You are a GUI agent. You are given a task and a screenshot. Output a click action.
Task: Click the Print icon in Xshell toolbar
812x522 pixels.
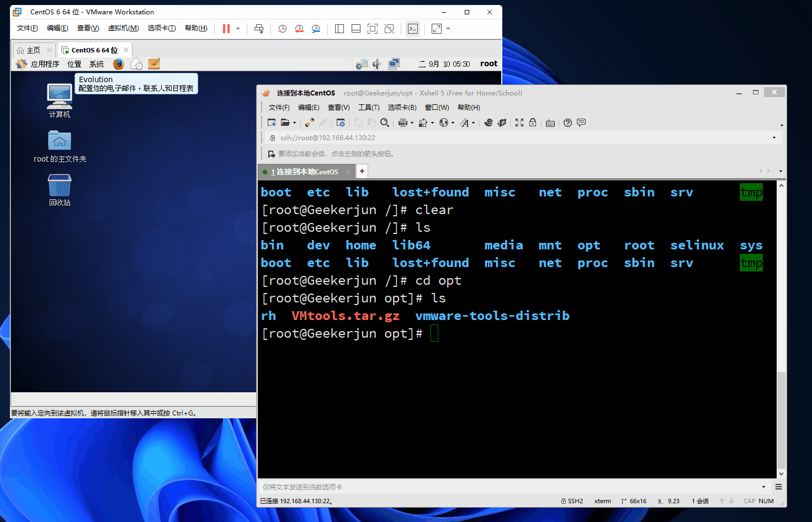403,122
